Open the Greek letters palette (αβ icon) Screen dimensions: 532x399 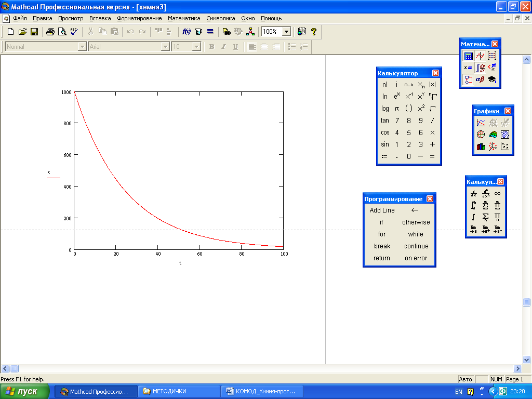[x=480, y=79]
